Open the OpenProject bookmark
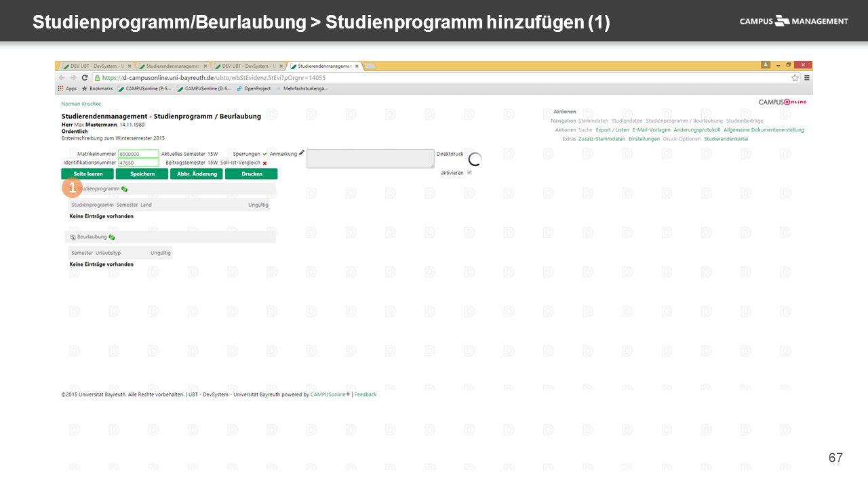 (x=253, y=88)
